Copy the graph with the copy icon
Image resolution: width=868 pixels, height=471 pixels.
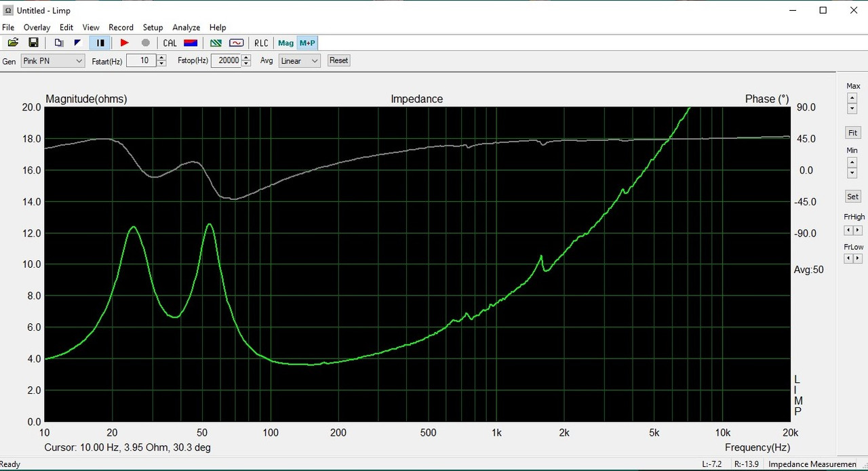click(x=59, y=43)
